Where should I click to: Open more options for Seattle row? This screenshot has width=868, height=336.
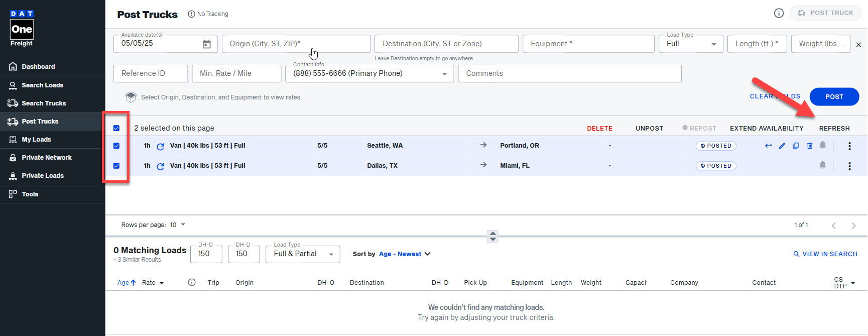click(849, 146)
